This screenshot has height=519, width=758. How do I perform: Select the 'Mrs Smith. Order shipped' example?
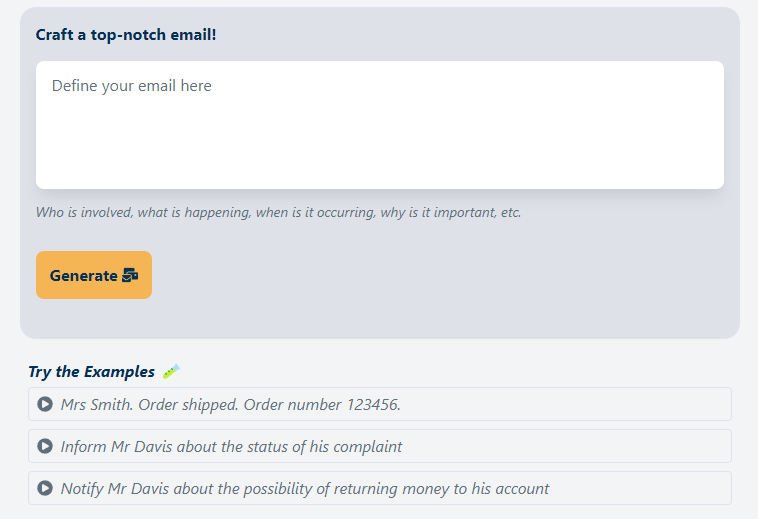pyautogui.click(x=230, y=404)
